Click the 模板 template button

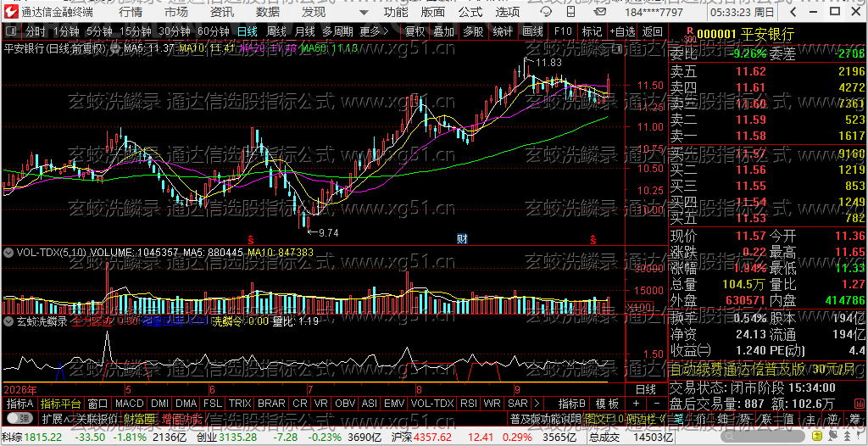point(607,404)
